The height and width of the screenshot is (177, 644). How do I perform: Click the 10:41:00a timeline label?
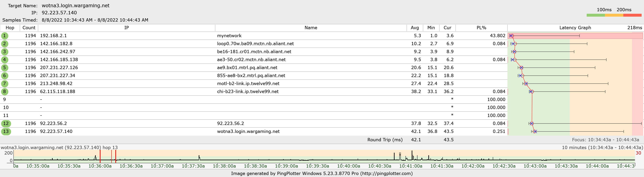tap(411, 166)
